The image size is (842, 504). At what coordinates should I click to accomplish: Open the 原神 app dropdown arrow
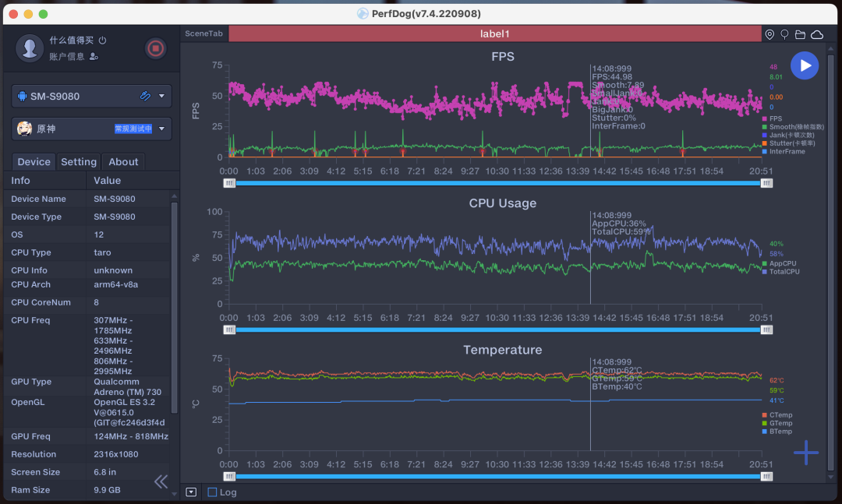161,129
